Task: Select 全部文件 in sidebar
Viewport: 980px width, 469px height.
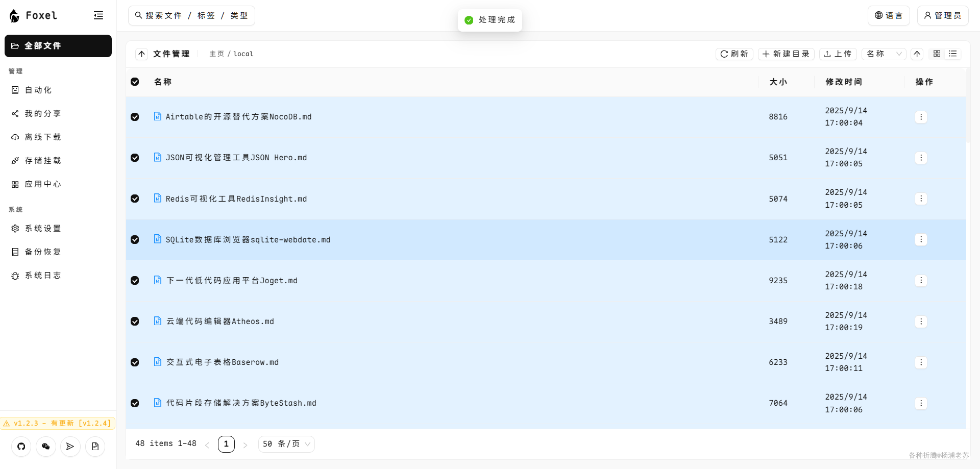Action: pos(58,46)
